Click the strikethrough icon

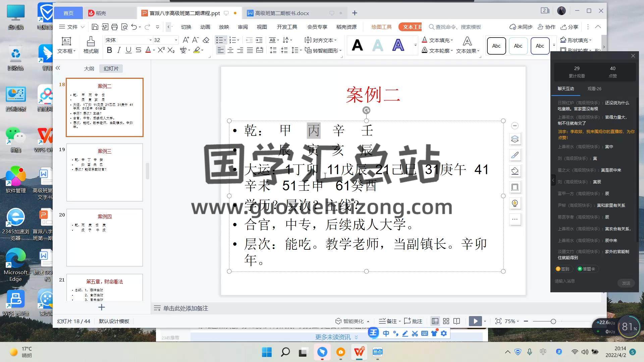pyautogui.click(x=138, y=50)
